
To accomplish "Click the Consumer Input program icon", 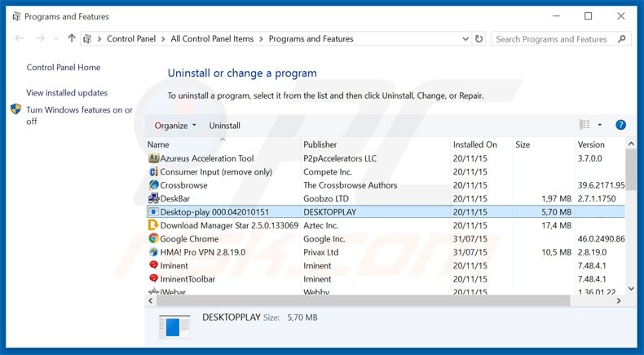I will 153,171.
